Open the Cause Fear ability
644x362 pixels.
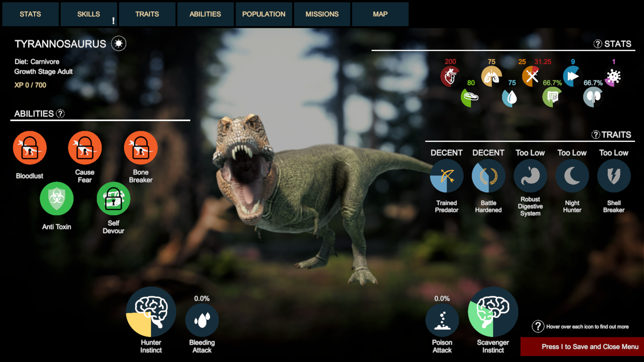(x=85, y=147)
